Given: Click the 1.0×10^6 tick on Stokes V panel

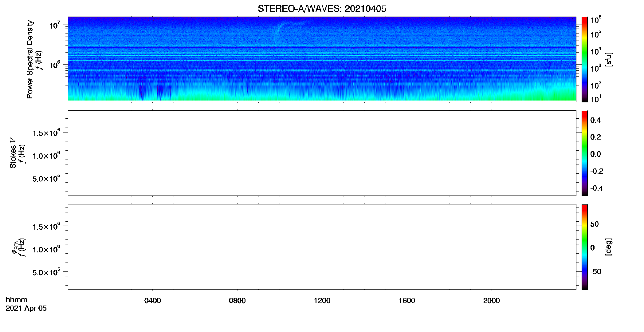Looking at the screenshot, I should tap(46, 155).
